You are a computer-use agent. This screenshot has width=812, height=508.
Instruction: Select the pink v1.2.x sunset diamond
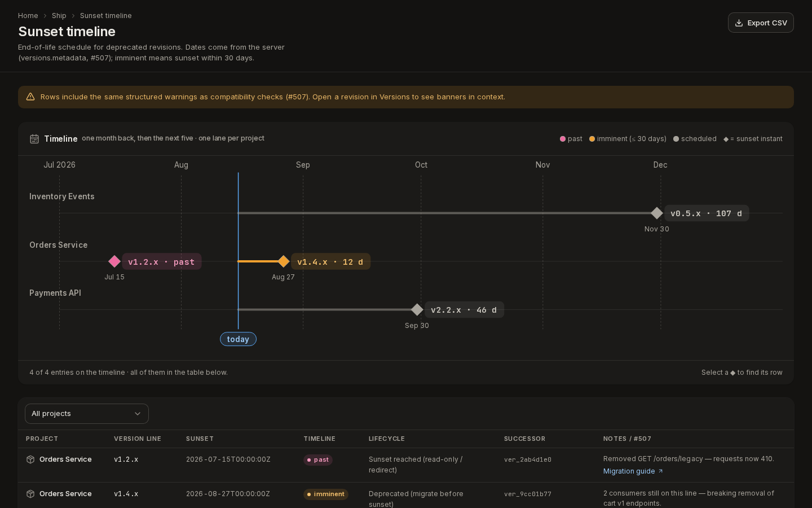coord(114,261)
